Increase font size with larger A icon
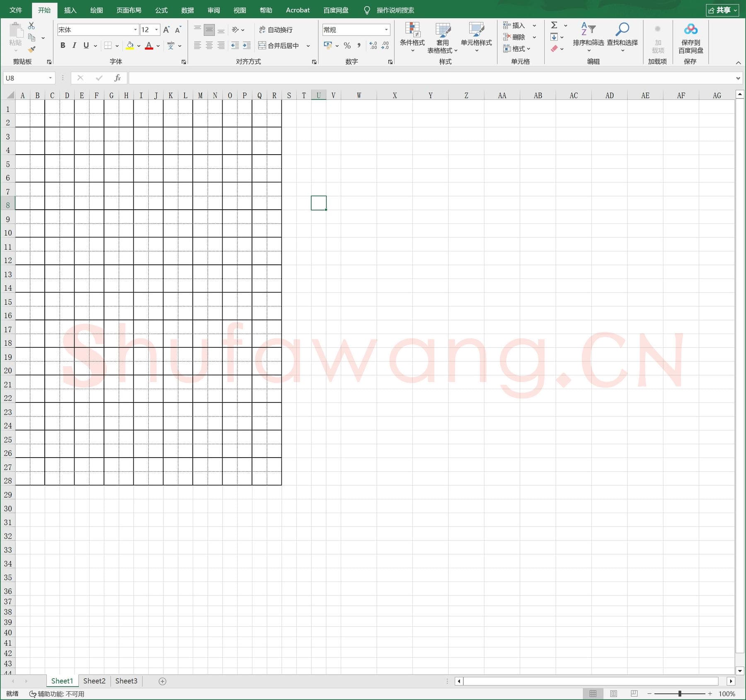 pos(166,30)
